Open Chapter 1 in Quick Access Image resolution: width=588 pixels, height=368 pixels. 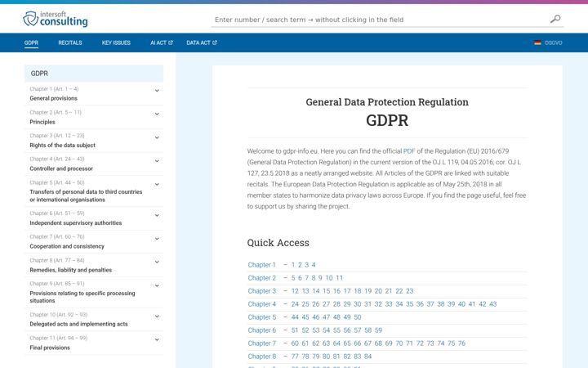pos(261,265)
